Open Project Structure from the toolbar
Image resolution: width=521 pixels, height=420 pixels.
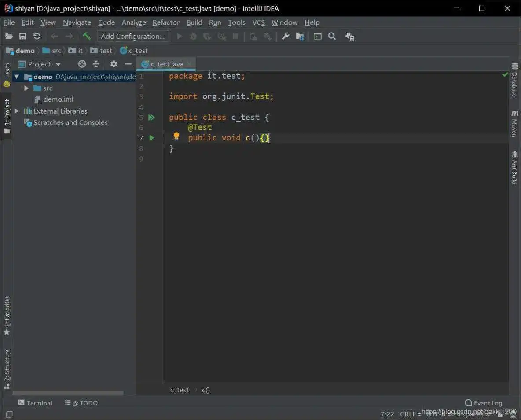300,36
